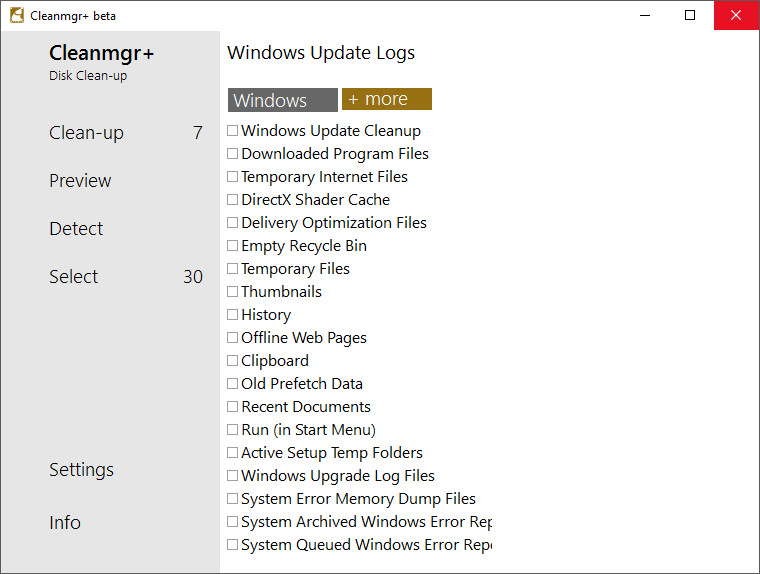Viewport: 760px width, 574px height.
Task: Switch to the Windows tab
Action: click(282, 100)
